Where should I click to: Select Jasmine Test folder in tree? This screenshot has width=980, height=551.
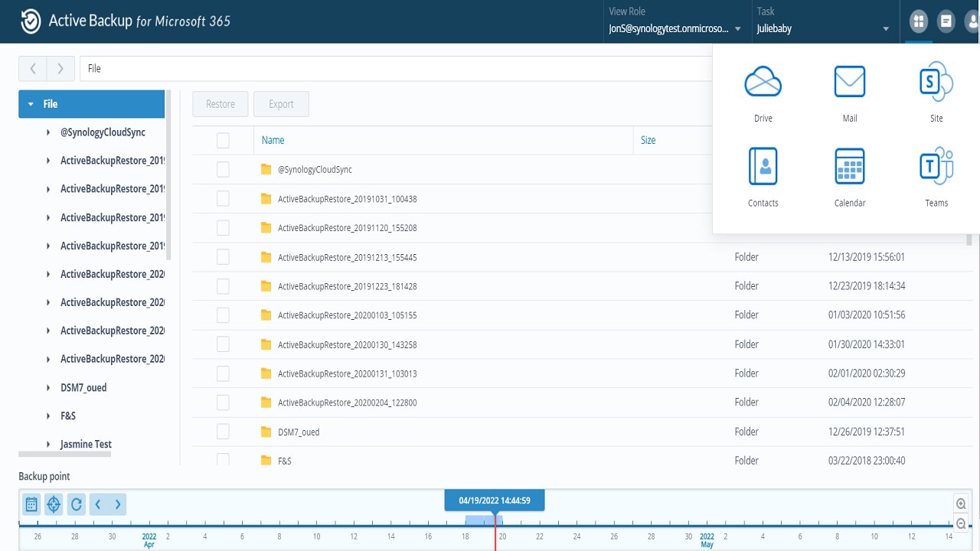[x=86, y=445]
